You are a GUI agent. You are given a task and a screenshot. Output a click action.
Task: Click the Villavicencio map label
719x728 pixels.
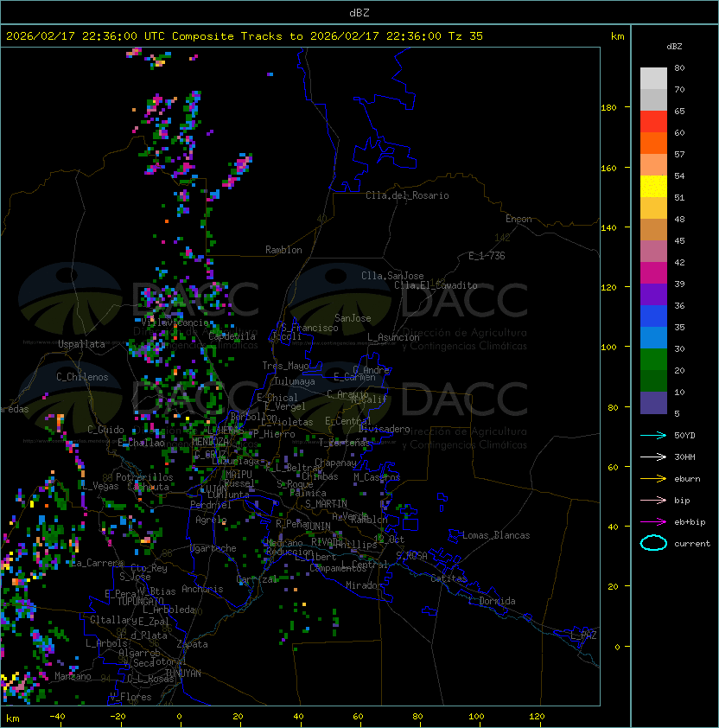[x=175, y=322]
